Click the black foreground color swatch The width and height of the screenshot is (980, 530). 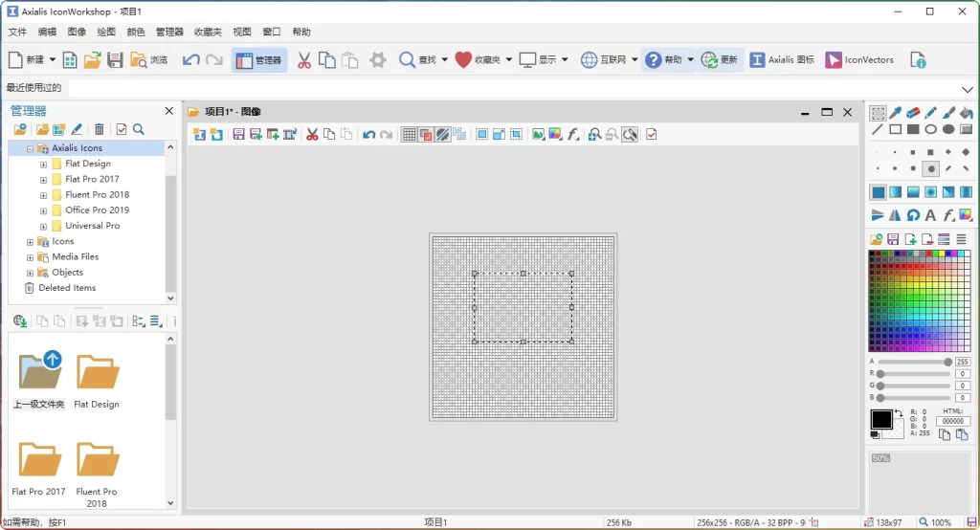tap(881, 419)
